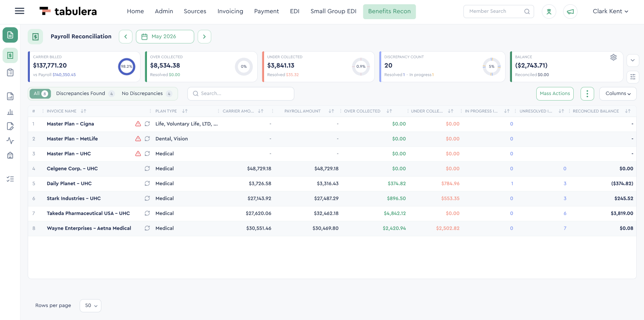Refresh the Master Plan – Cigna invoice
The width and height of the screenshot is (644, 320).
(147, 124)
